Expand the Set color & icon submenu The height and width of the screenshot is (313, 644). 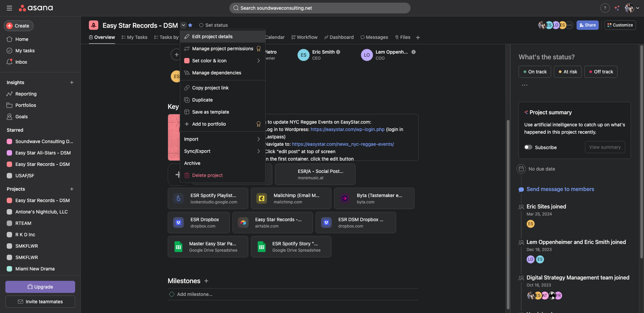tap(258, 61)
